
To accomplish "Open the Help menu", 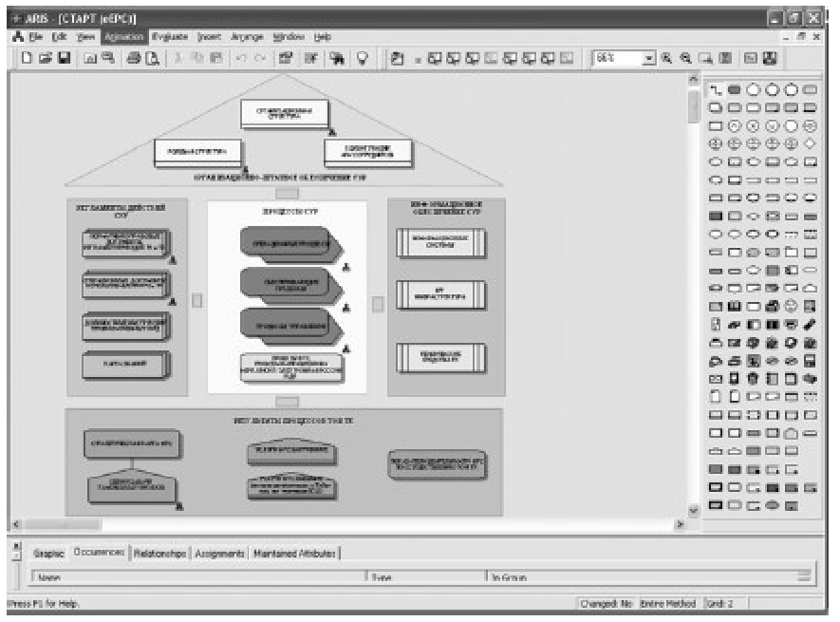I will (x=323, y=36).
